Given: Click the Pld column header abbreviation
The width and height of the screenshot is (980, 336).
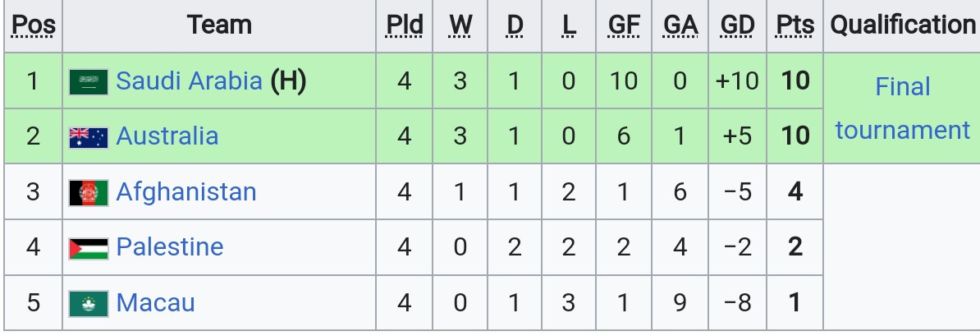Looking at the screenshot, I should click(405, 25).
